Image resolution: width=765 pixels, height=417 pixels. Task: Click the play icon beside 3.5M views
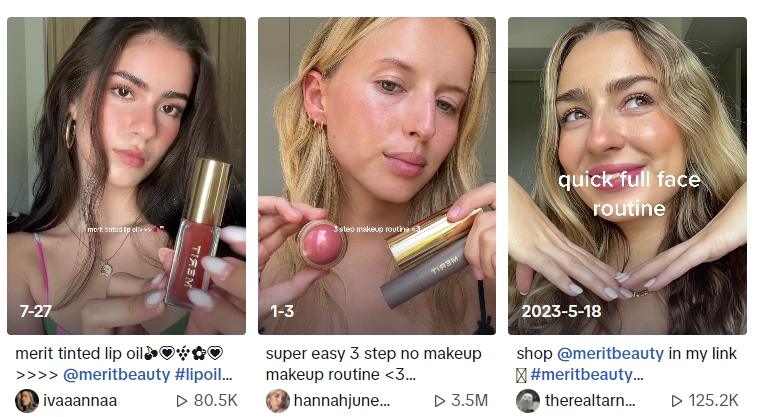pos(439,401)
